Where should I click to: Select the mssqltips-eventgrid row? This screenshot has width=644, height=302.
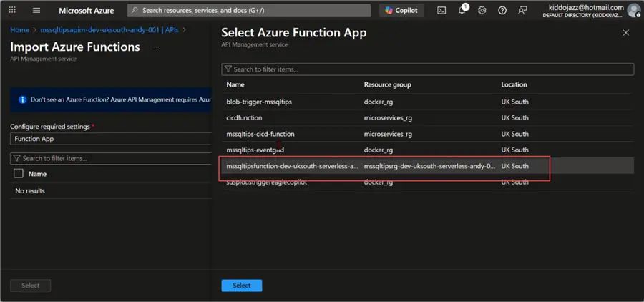click(x=428, y=150)
